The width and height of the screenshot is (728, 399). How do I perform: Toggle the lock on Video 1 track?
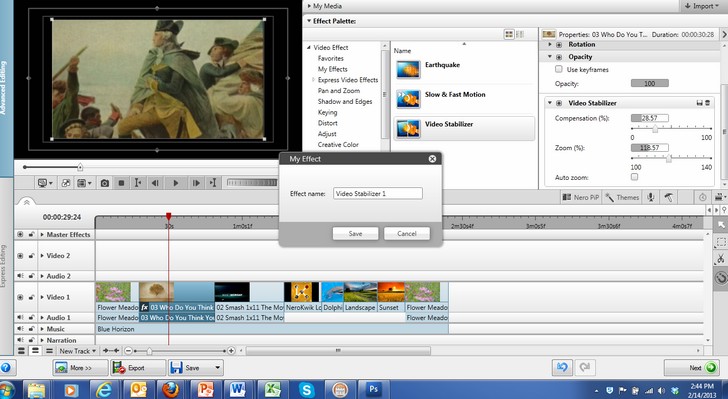click(31, 297)
